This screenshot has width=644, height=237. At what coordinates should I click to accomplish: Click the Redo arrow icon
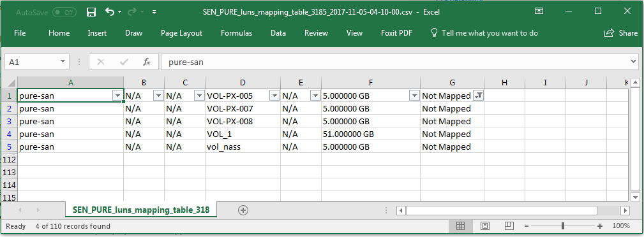click(132, 12)
